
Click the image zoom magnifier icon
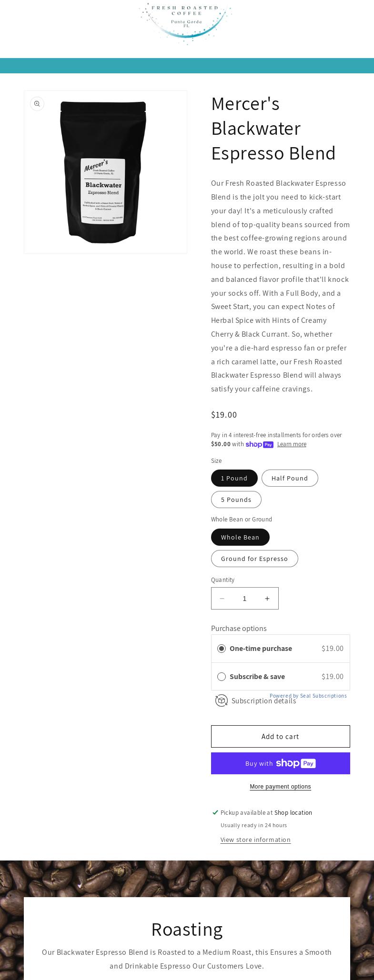(x=37, y=104)
